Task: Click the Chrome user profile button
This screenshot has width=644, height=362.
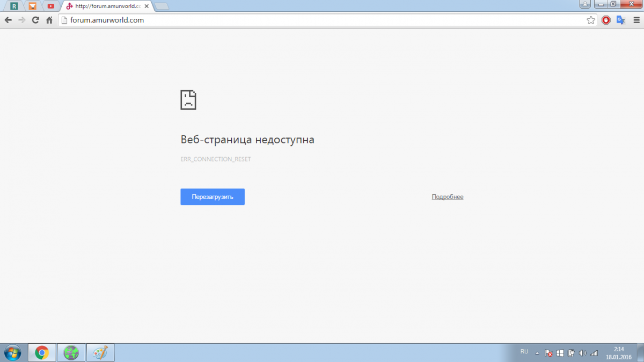Action: 586,4
